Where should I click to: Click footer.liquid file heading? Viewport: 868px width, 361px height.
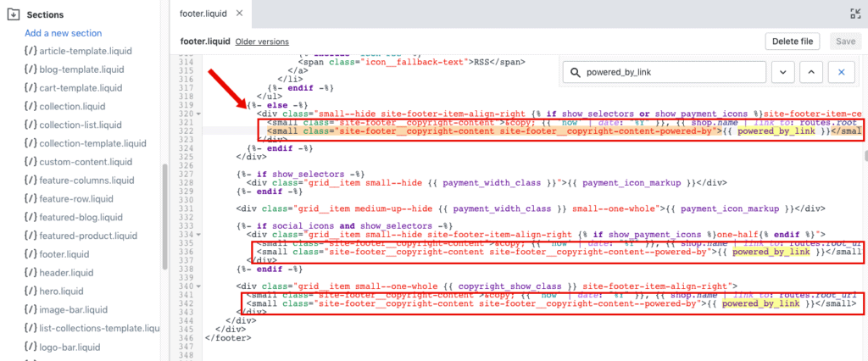click(x=204, y=42)
